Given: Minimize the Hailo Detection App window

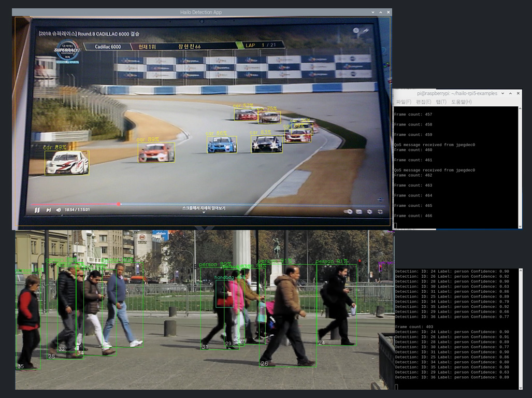Looking at the screenshot, I should click(373, 12).
